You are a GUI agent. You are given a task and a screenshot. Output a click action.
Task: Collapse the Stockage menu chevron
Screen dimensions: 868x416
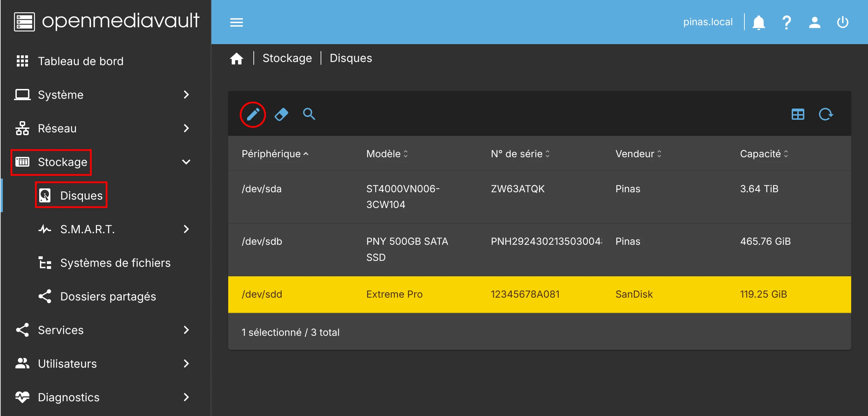tap(186, 162)
